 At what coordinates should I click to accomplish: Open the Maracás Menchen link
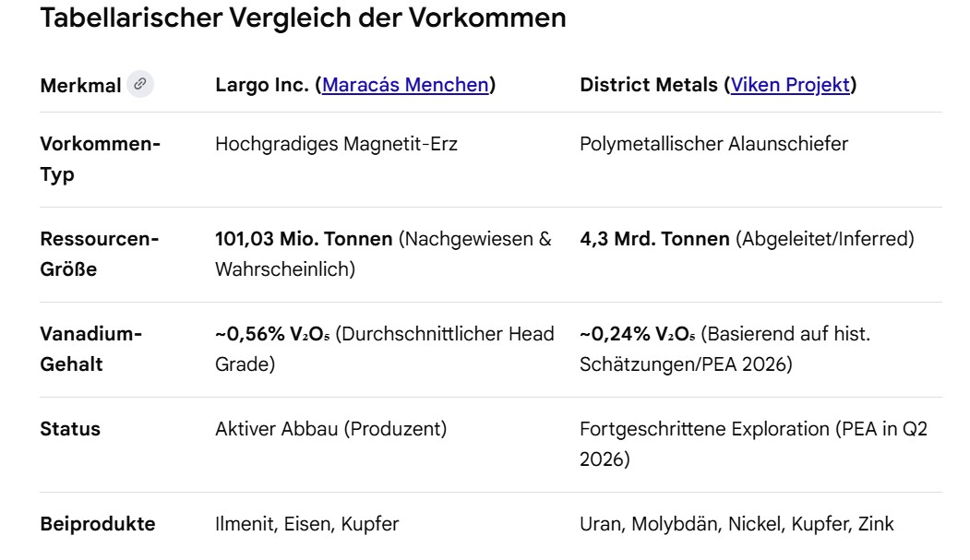[x=405, y=86]
